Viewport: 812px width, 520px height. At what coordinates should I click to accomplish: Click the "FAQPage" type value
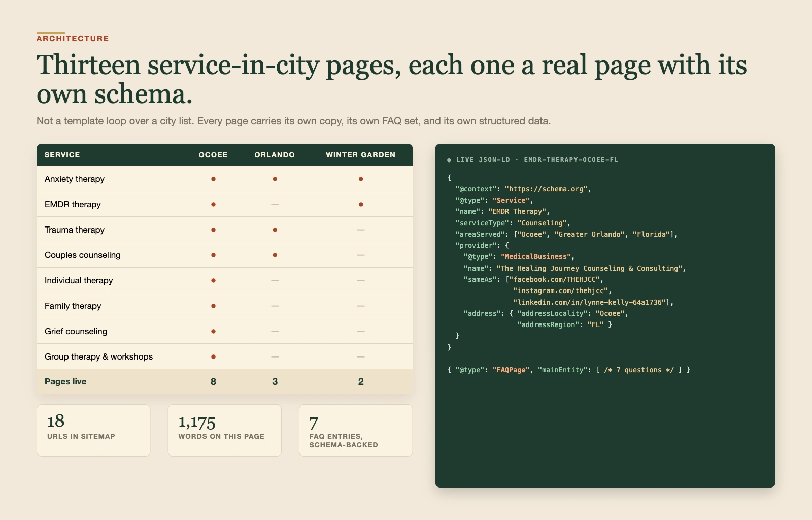click(511, 370)
